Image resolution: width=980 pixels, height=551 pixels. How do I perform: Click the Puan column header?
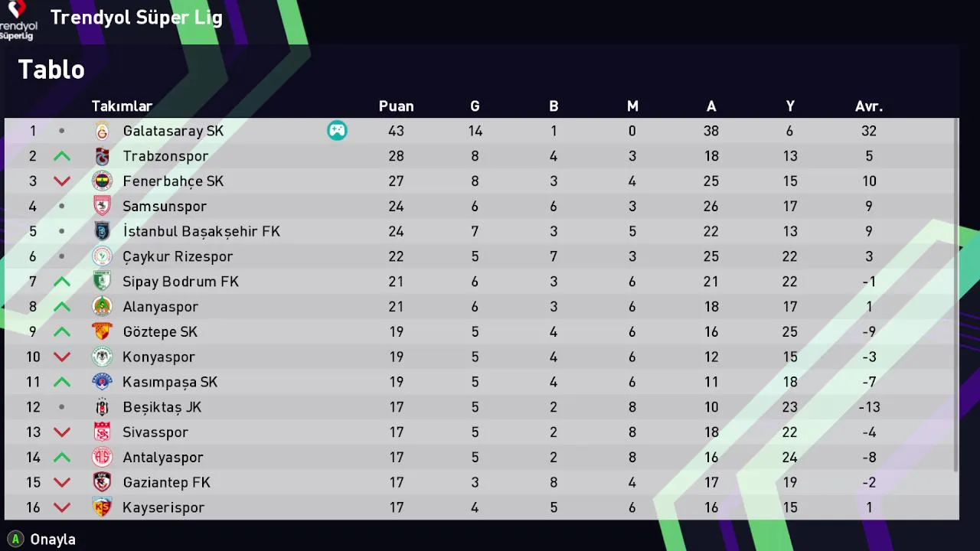396,106
